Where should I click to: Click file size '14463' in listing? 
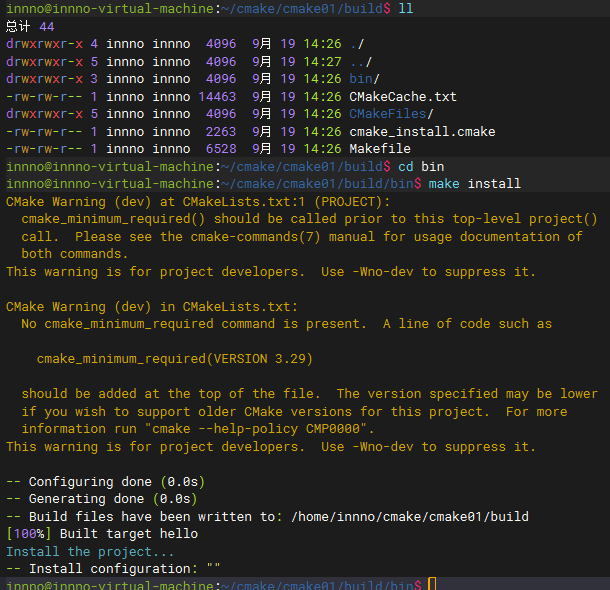(217, 96)
